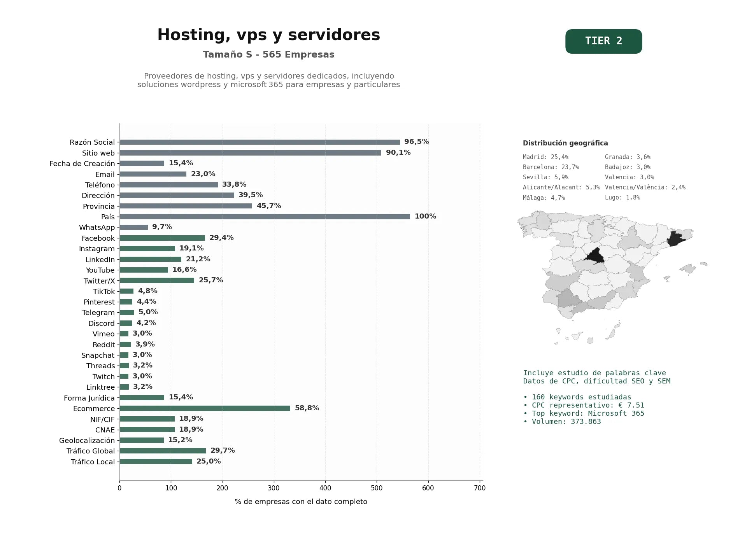The image size is (747, 560).
Task: Click the 'Pinterest' row label
Action: click(99, 302)
